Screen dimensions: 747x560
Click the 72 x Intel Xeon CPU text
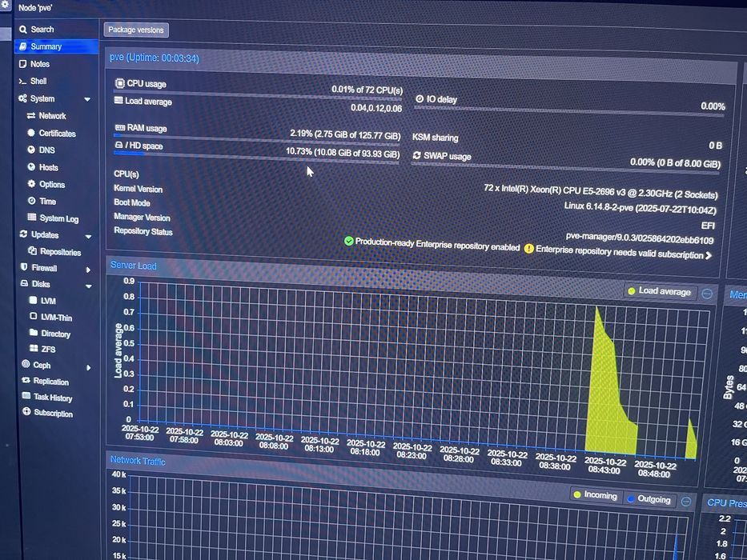600,191
